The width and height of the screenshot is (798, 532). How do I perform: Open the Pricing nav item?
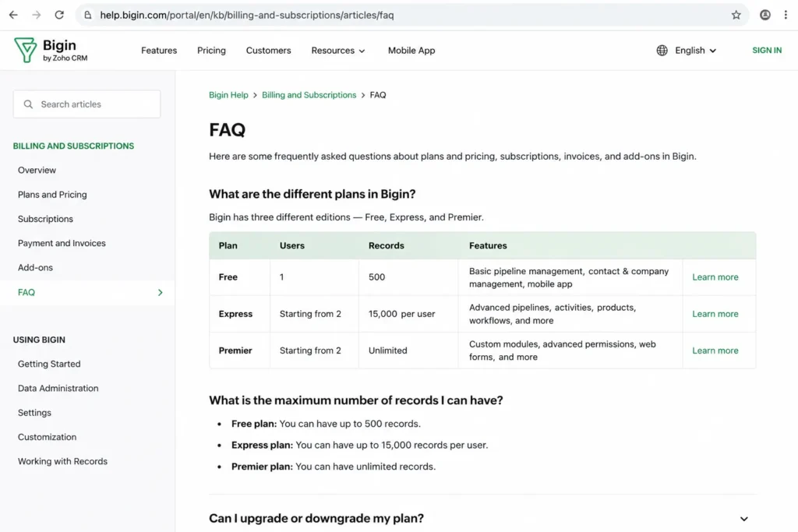[x=211, y=51]
